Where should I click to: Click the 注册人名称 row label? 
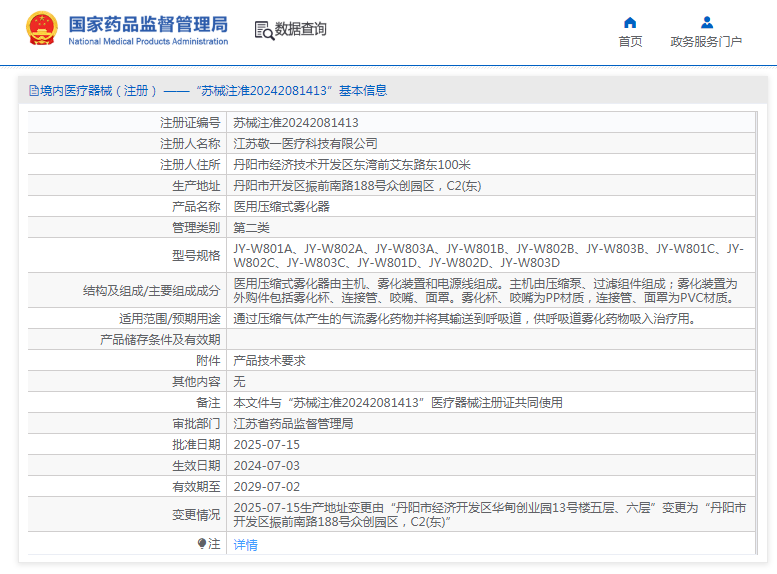click(x=190, y=144)
